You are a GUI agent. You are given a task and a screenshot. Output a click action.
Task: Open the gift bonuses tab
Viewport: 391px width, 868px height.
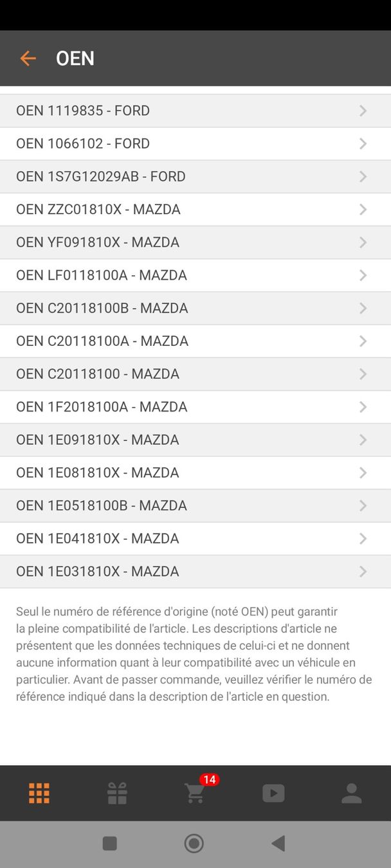coord(117,793)
